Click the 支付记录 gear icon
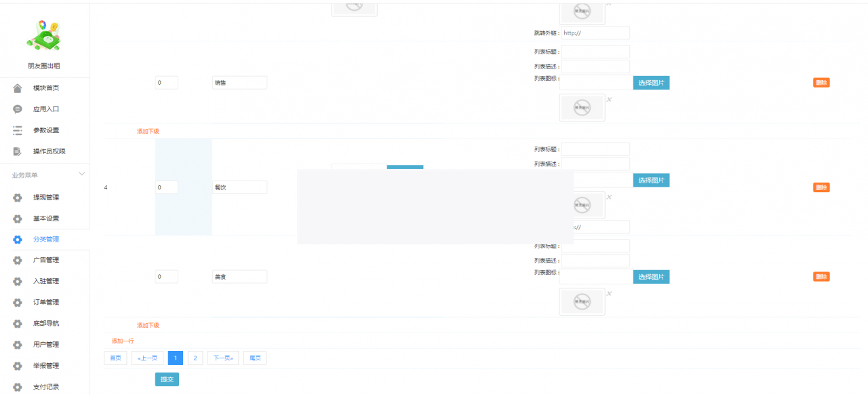This screenshot has width=868, height=395. [x=17, y=387]
